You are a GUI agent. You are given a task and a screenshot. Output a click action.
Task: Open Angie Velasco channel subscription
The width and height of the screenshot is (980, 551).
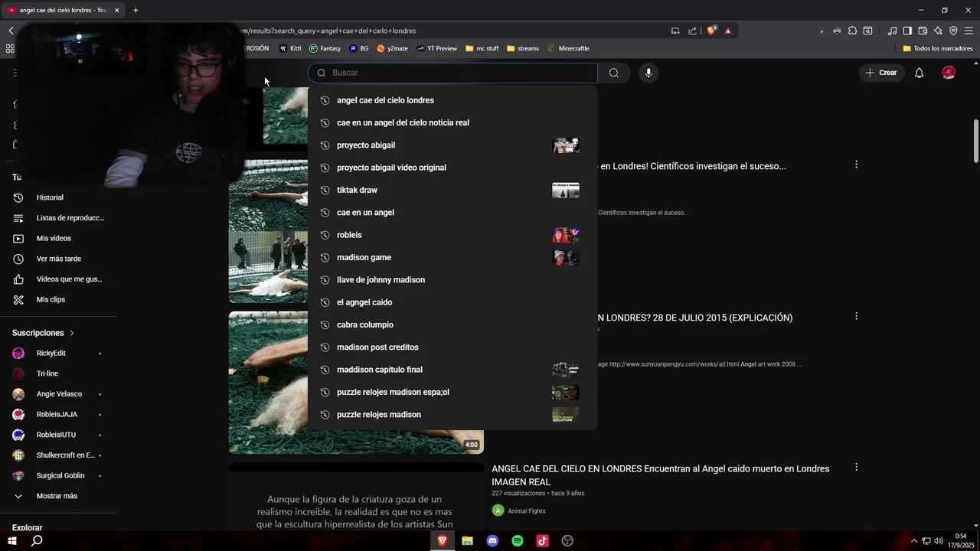pyautogui.click(x=58, y=394)
